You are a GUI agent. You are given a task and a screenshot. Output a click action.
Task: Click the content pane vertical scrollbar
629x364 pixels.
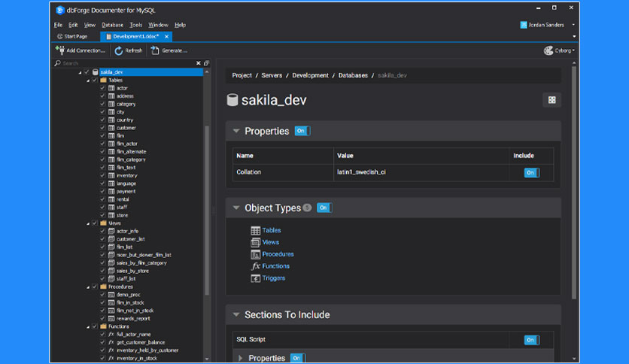(574, 183)
